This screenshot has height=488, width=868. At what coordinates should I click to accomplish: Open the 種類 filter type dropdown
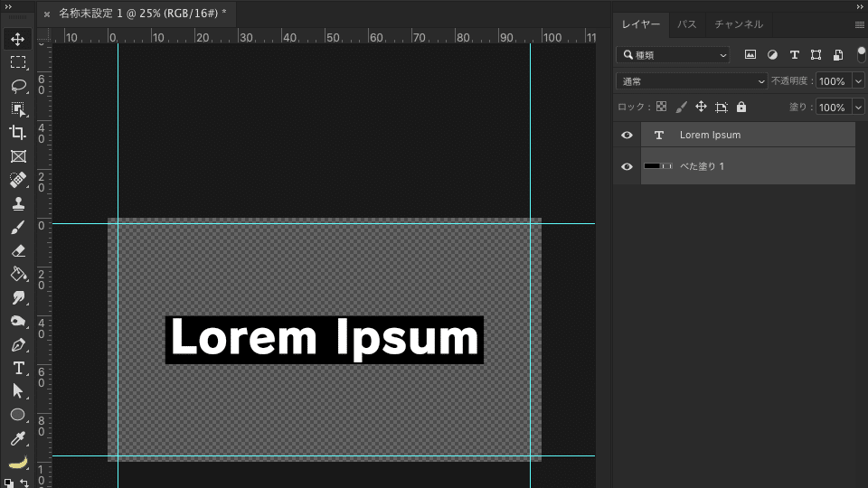coord(673,55)
